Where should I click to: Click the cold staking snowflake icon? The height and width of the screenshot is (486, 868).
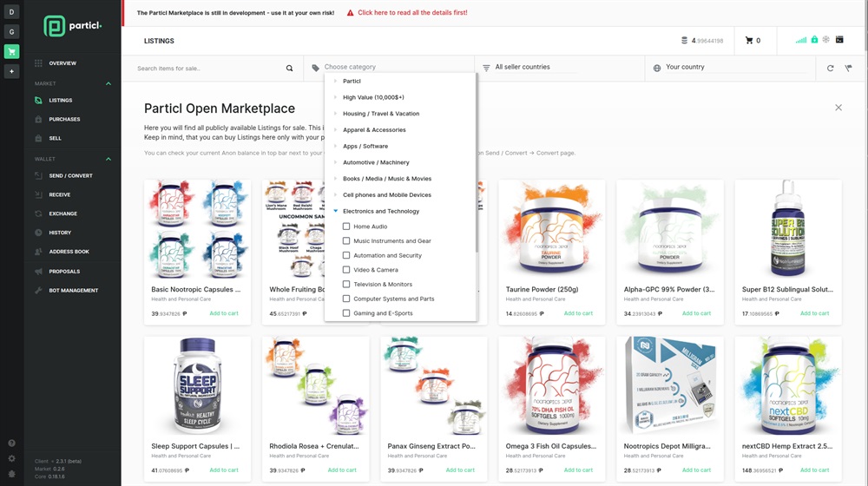pos(826,40)
